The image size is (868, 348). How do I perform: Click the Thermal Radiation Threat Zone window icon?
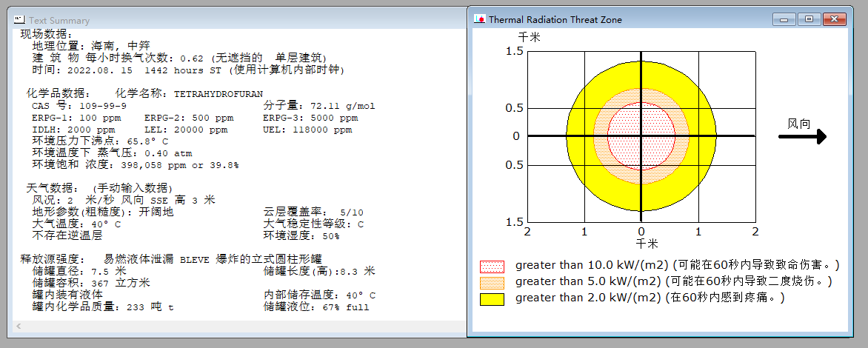point(480,19)
